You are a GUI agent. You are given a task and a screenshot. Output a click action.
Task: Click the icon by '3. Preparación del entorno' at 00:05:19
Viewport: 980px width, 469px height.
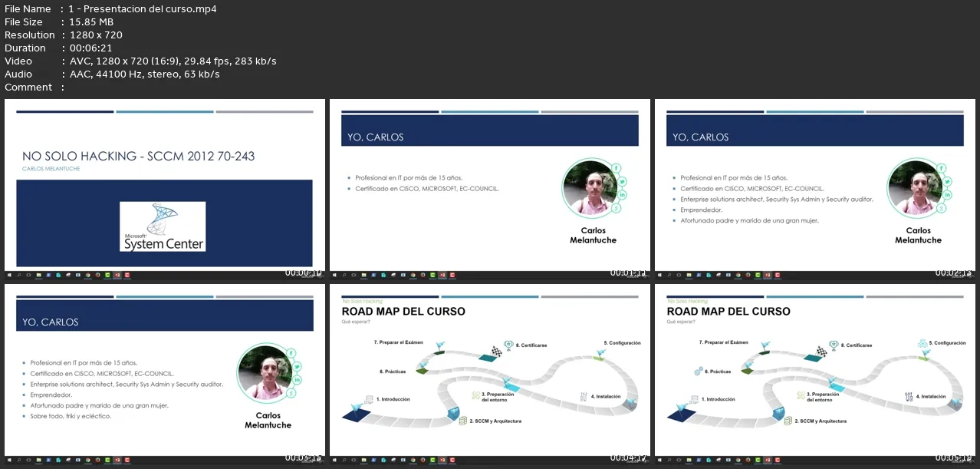(801, 396)
